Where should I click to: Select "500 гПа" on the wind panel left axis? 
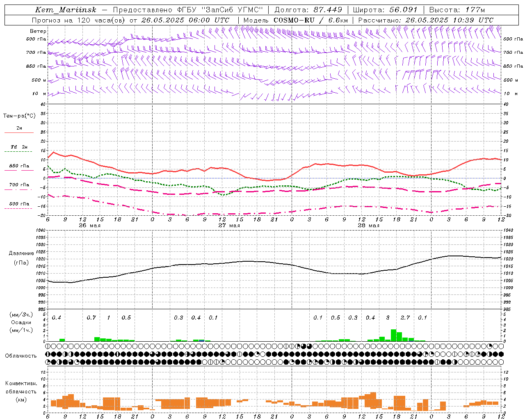36,39
